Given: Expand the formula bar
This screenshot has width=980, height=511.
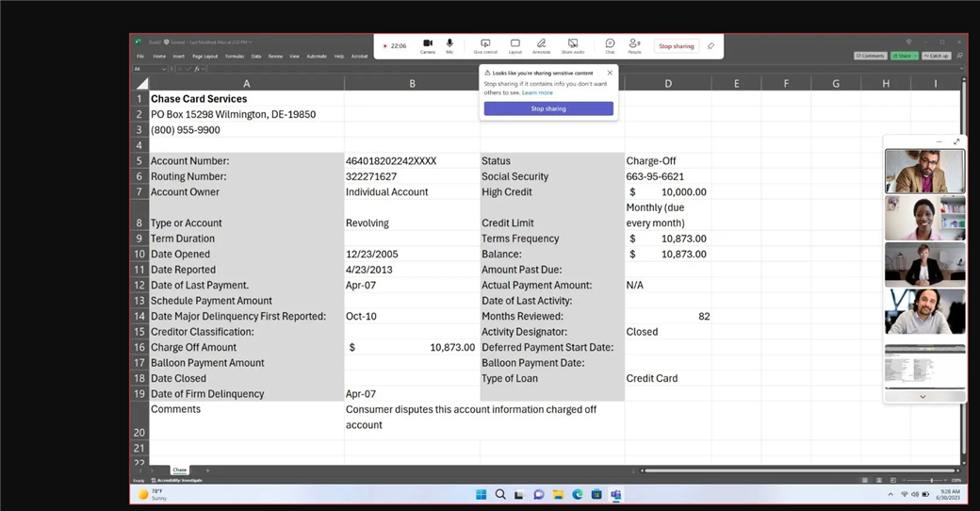Looking at the screenshot, I should (961, 69).
